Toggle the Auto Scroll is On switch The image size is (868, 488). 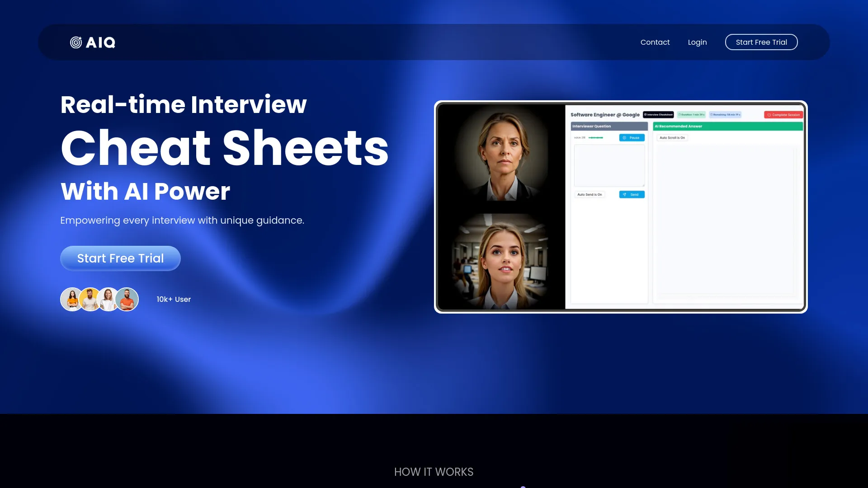pos(672,138)
